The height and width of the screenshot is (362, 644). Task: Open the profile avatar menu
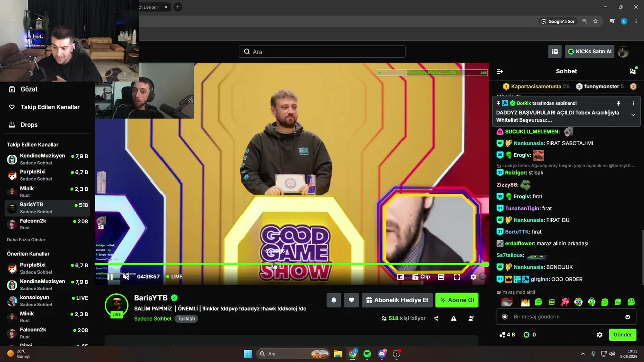pyautogui.click(x=623, y=51)
